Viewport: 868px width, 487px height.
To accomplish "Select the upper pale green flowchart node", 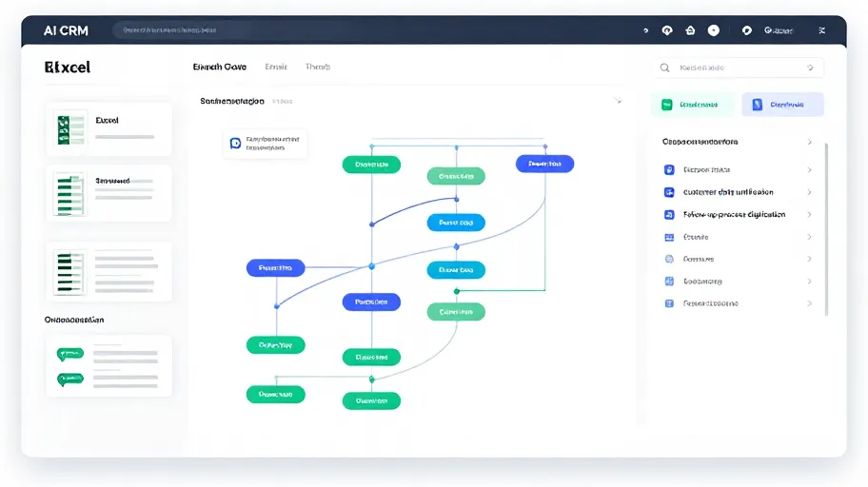I will tap(456, 176).
